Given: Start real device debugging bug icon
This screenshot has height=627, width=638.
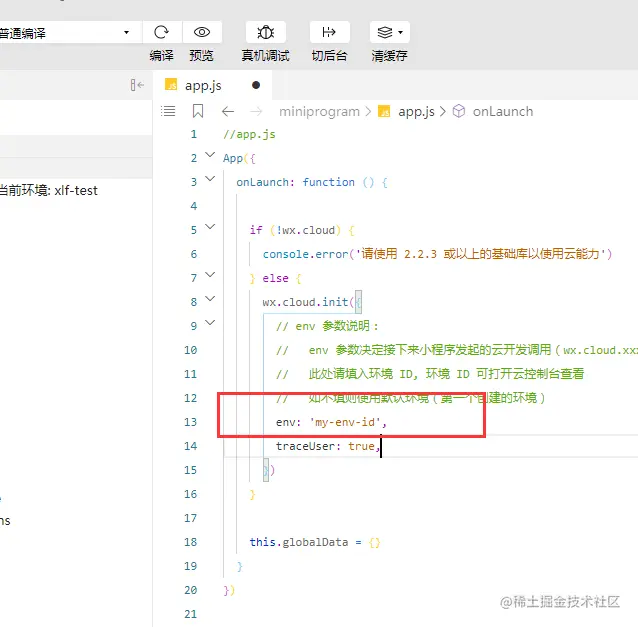Looking at the screenshot, I should click(x=266, y=32).
